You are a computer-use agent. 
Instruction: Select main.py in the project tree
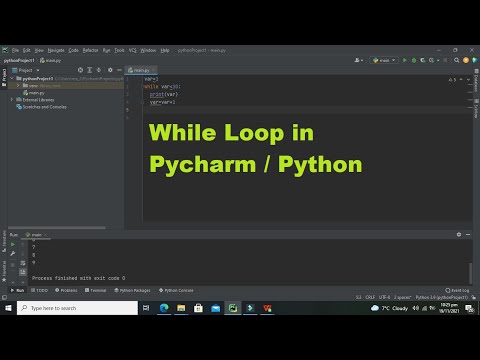(34, 93)
